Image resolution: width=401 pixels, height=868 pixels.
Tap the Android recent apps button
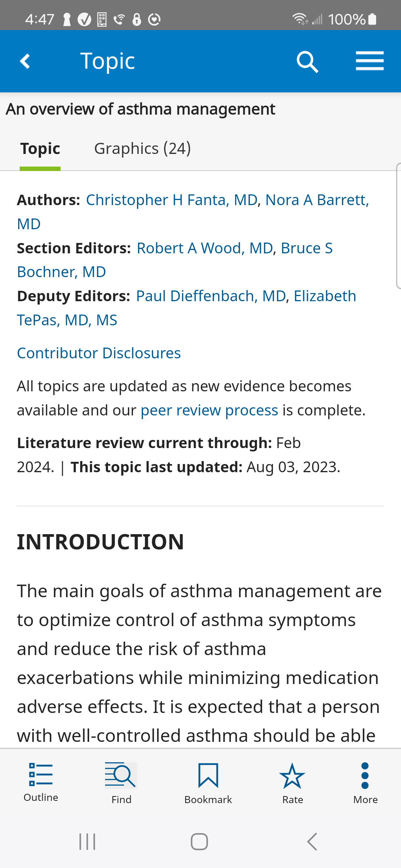click(87, 841)
